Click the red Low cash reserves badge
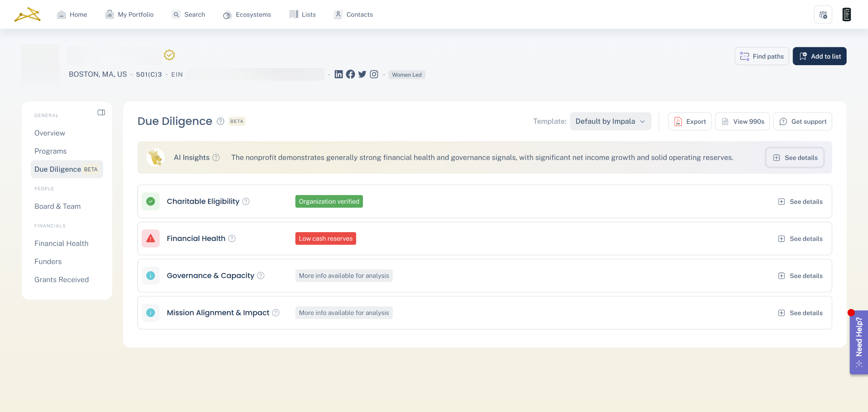868x412 pixels. pyautogui.click(x=325, y=239)
